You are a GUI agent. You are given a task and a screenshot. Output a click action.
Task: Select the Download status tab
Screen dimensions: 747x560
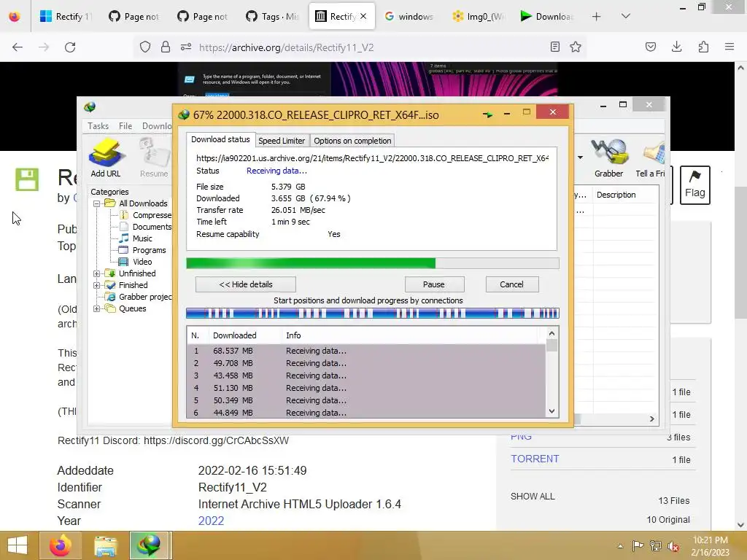tap(220, 139)
